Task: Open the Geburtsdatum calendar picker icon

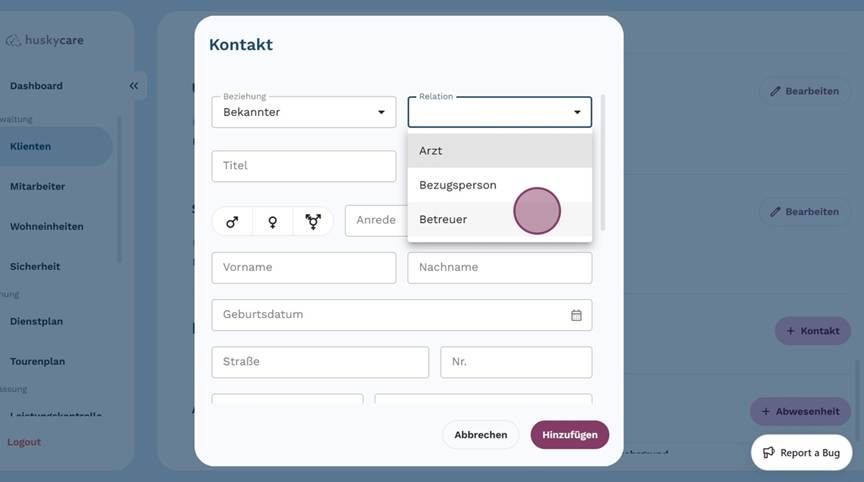Action: click(x=576, y=315)
